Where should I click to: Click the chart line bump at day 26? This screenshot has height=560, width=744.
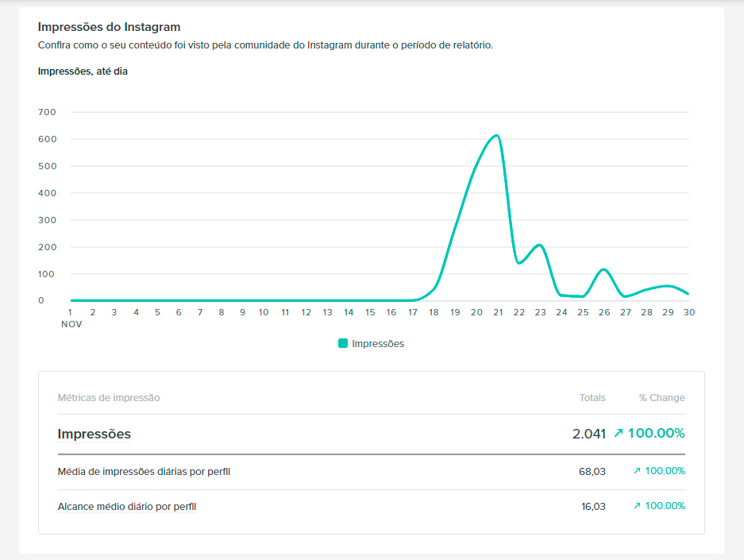tap(603, 269)
